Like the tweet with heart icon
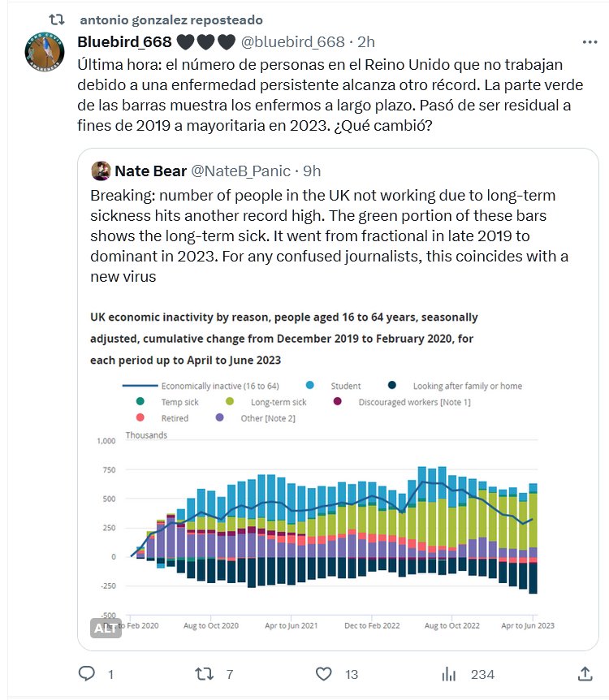The height and width of the screenshot is (700, 609). (x=323, y=674)
